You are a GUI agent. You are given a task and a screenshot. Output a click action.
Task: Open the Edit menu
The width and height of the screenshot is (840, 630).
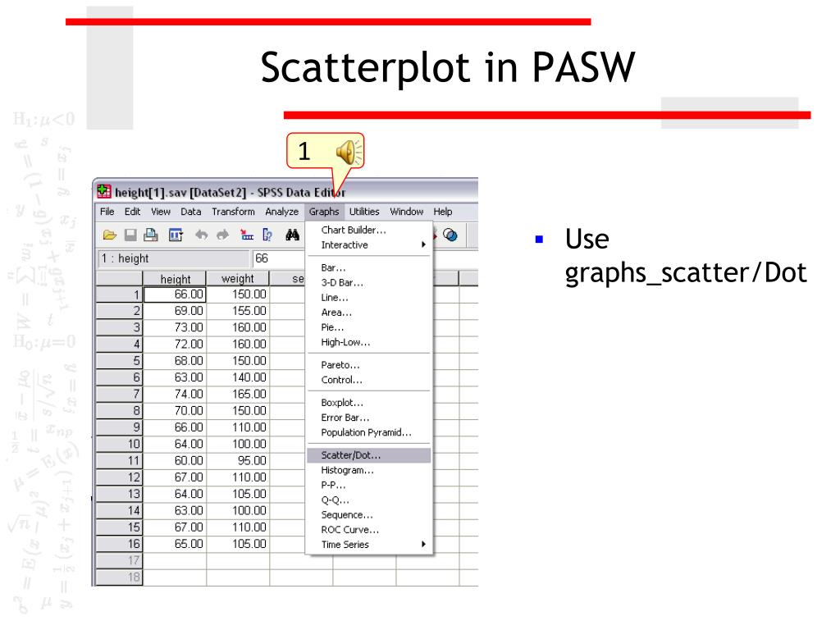(132, 212)
